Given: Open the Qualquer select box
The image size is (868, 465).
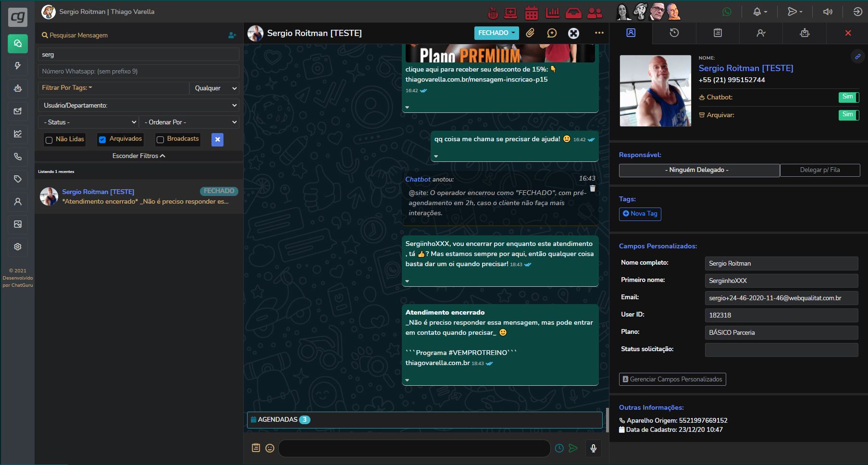Looking at the screenshot, I should [215, 88].
